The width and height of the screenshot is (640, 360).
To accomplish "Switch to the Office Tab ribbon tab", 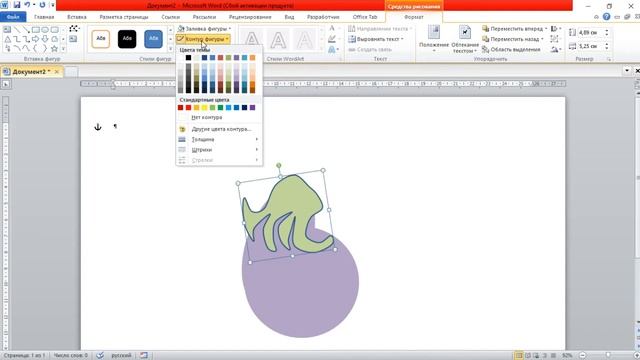I will 365,17.
